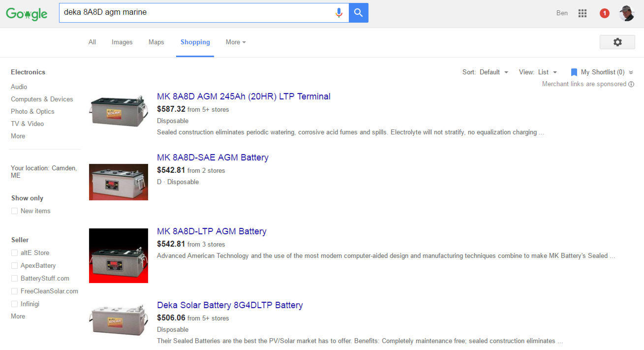Check the FreeCleanSolar.com seller filter
644x350 pixels.
click(14, 291)
